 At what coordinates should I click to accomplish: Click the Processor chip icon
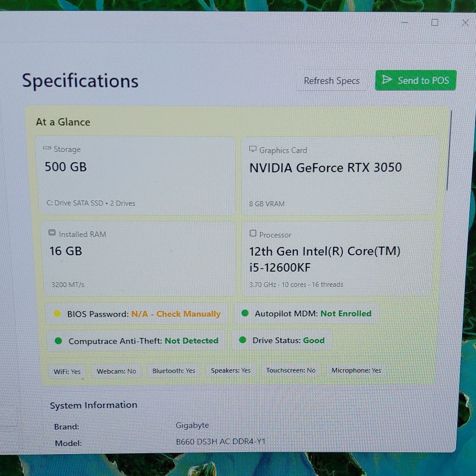coord(253,234)
